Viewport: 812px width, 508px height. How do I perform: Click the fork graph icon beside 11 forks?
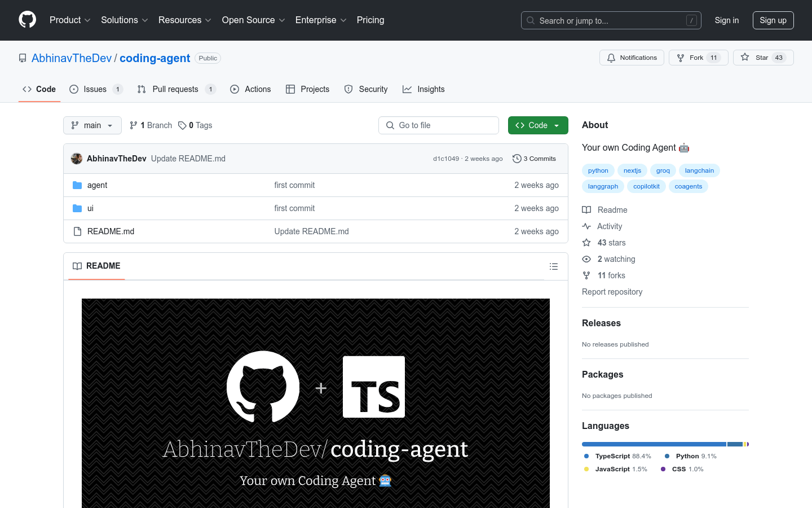click(x=586, y=275)
